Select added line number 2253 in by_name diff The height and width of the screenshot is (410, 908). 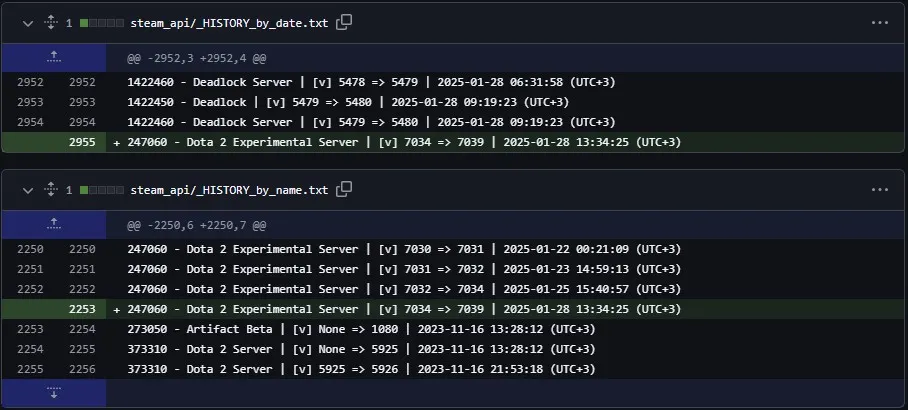82,309
